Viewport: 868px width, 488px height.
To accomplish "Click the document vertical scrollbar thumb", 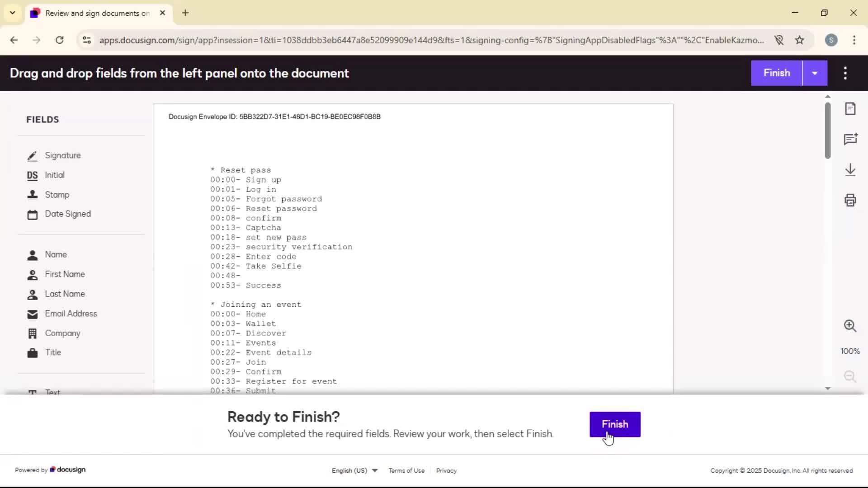I will click(x=828, y=130).
